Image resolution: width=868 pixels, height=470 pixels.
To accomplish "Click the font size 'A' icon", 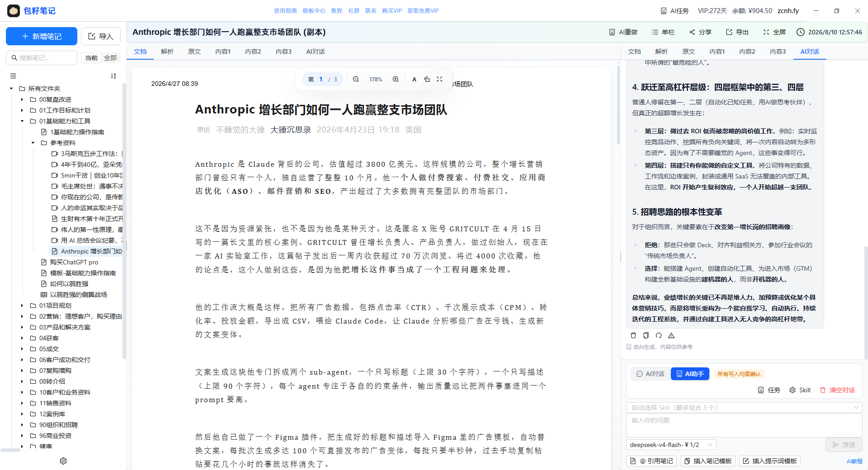I will (414, 79).
